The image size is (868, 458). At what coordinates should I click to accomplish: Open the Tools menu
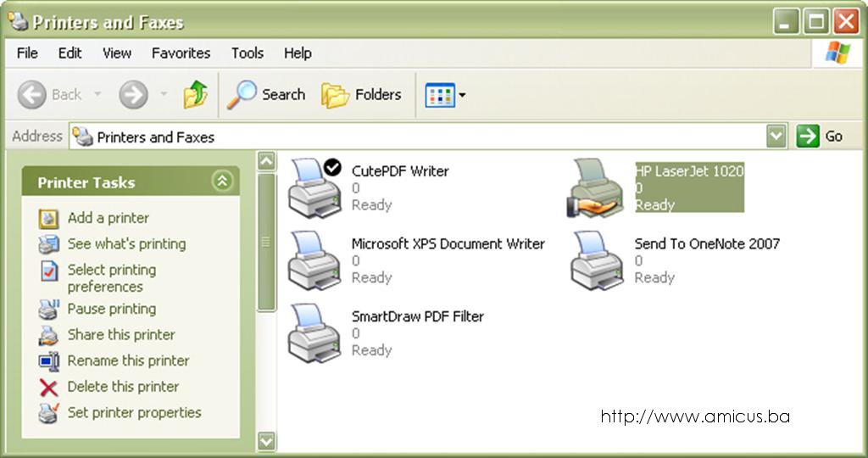(x=247, y=53)
